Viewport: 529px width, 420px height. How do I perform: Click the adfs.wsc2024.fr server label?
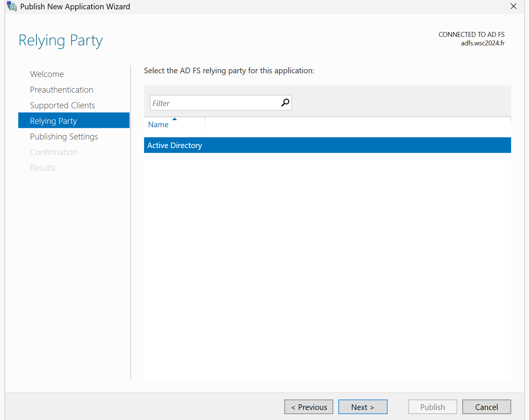click(482, 43)
